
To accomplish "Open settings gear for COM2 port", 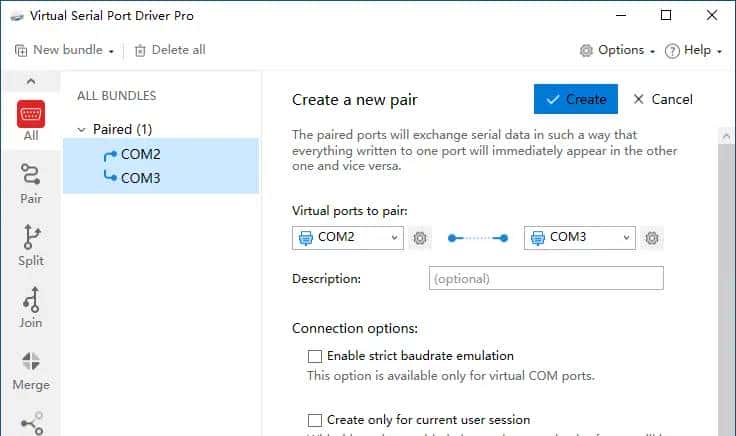I will [420, 238].
